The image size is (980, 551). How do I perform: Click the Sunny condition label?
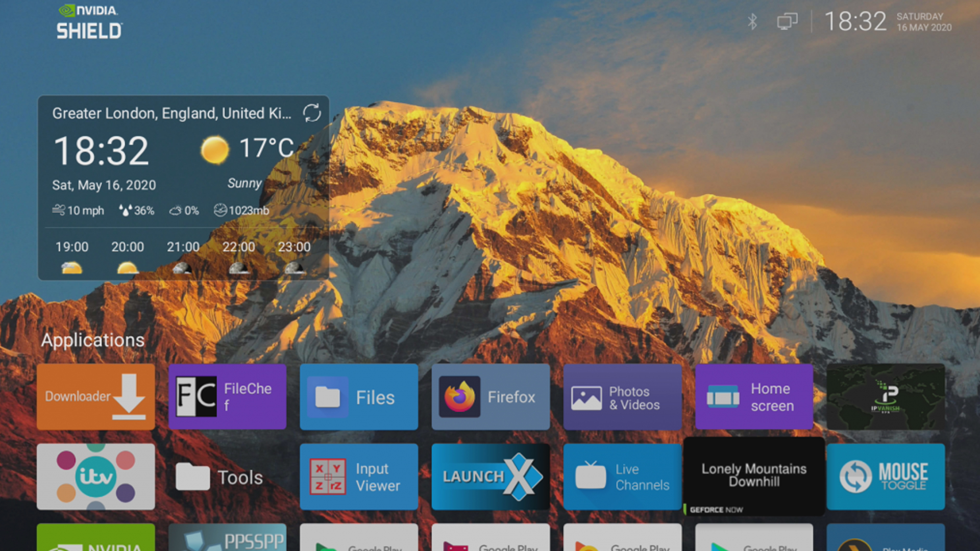(x=244, y=183)
